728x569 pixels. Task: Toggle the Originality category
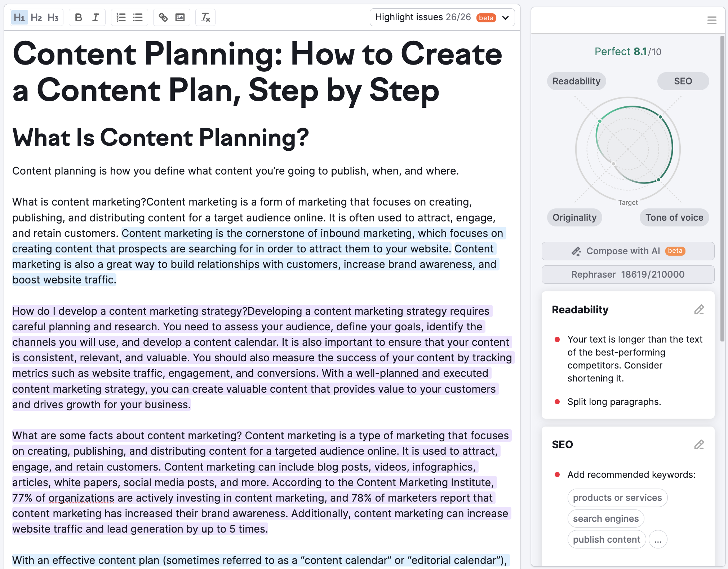click(574, 217)
